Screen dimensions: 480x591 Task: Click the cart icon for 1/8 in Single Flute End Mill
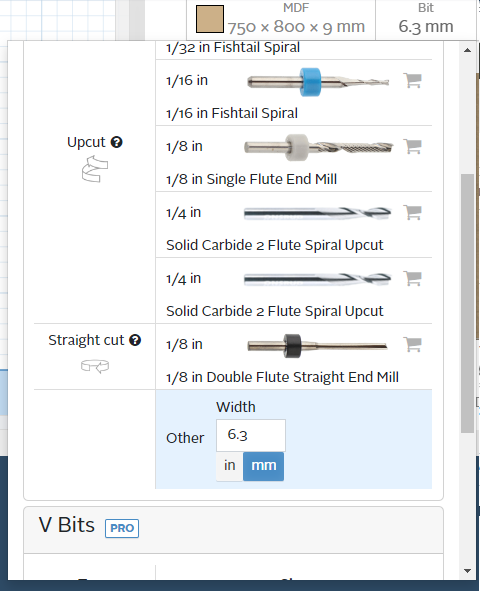point(413,146)
